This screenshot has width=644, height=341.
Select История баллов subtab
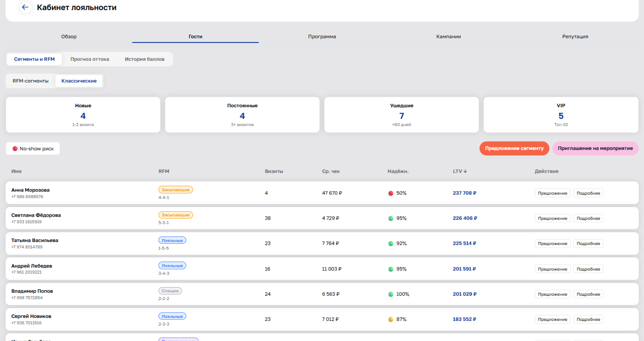click(x=144, y=59)
